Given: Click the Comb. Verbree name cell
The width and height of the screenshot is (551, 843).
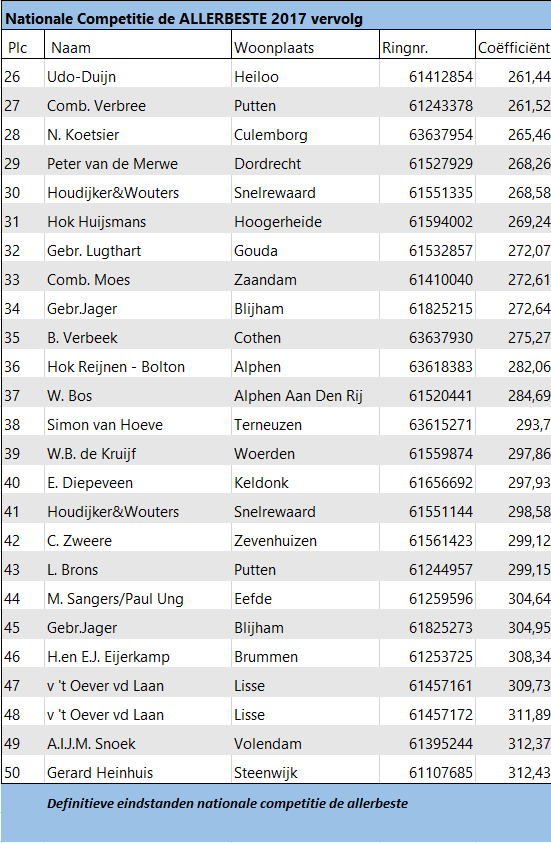Looking at the screenshot, I should [x=138, y=103].
